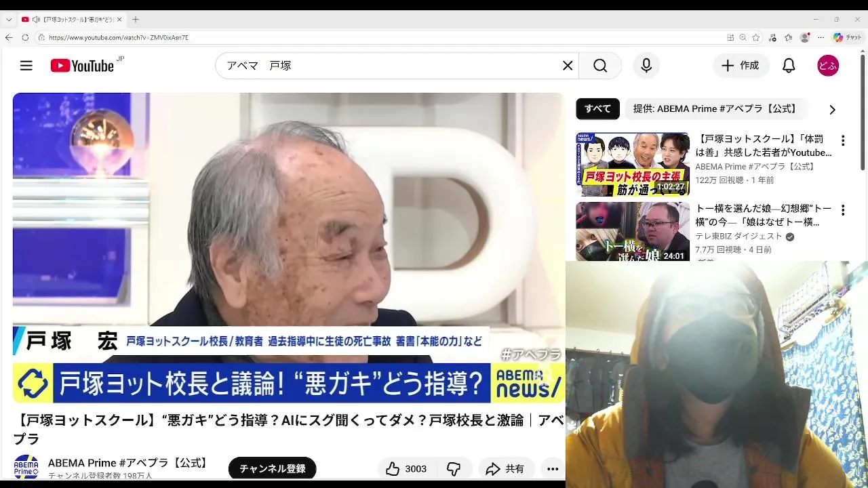The width and height of the screenshot is (868, 488).
Task: Open YouTube notifications bell
Action: [x=789, y=66]
